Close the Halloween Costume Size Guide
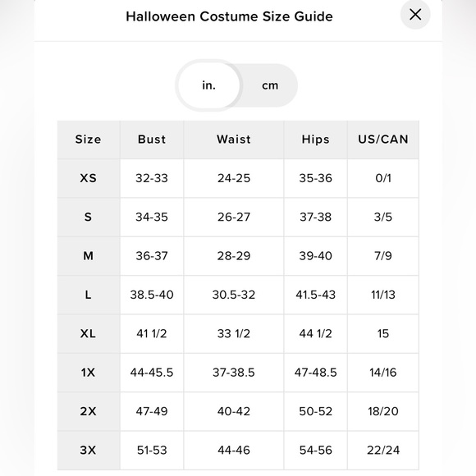The image size is (476, 476). (415, 14)
